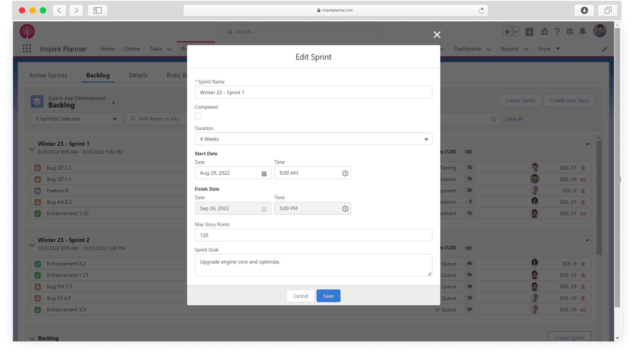Toggle the browser sidebar button
Screen dimensions: 634x364
click(x=98, y=10)
